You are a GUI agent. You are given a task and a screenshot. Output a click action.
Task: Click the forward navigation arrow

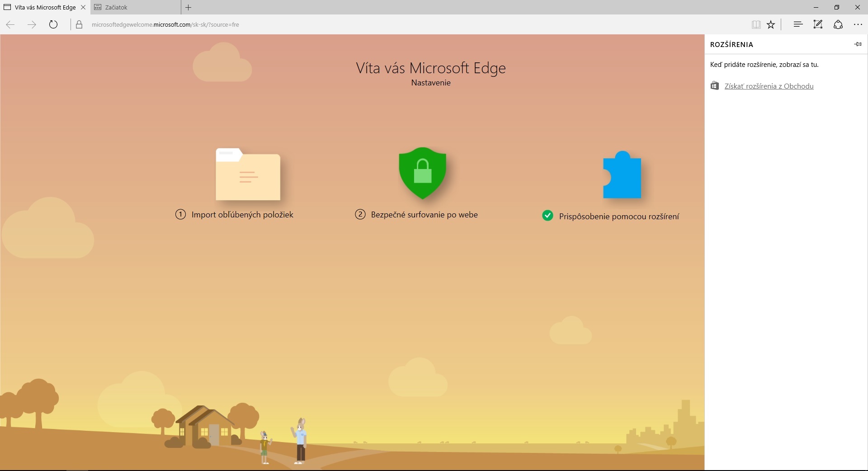32,24
